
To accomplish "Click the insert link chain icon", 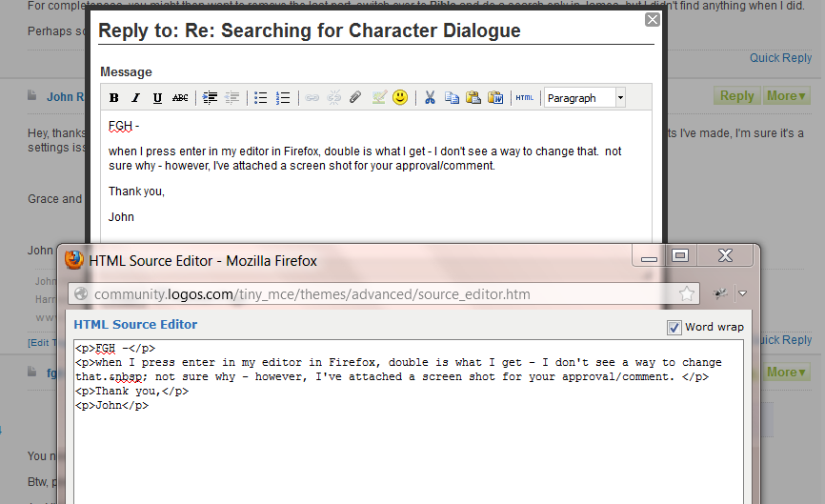I will pyautogui.click(x=312, y=98).
